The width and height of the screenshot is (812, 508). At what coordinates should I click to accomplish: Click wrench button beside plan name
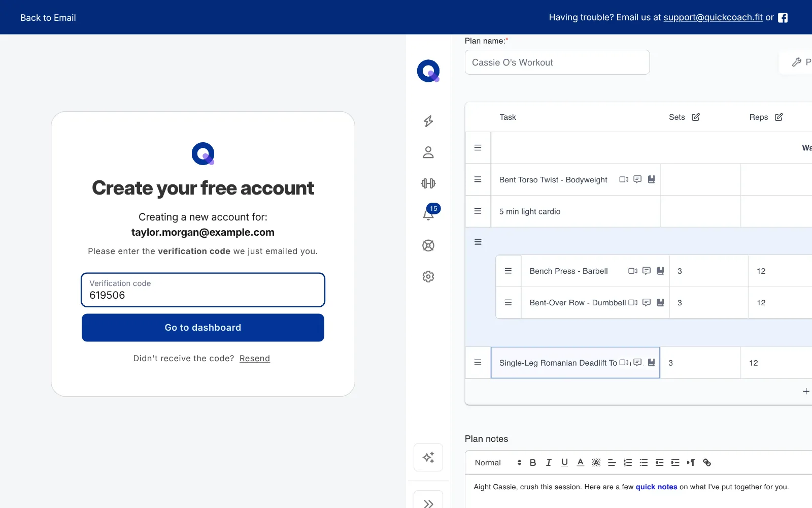[x=797, y=62]
